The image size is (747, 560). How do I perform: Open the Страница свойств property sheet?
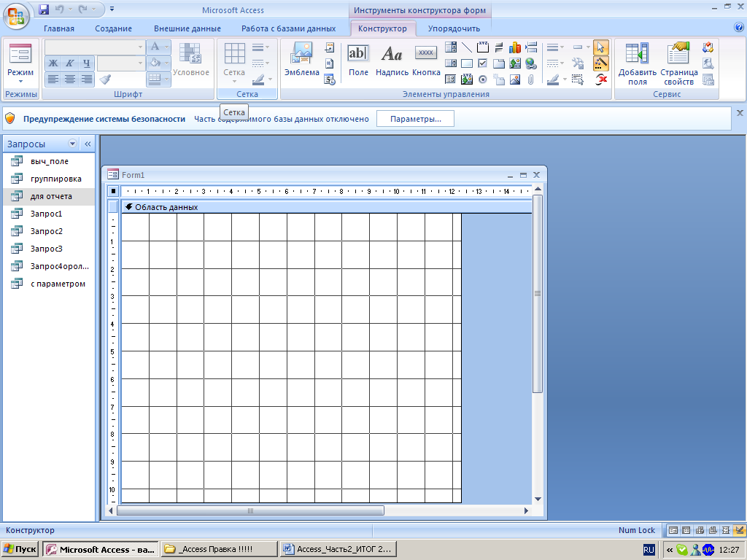tap(679, 63)
